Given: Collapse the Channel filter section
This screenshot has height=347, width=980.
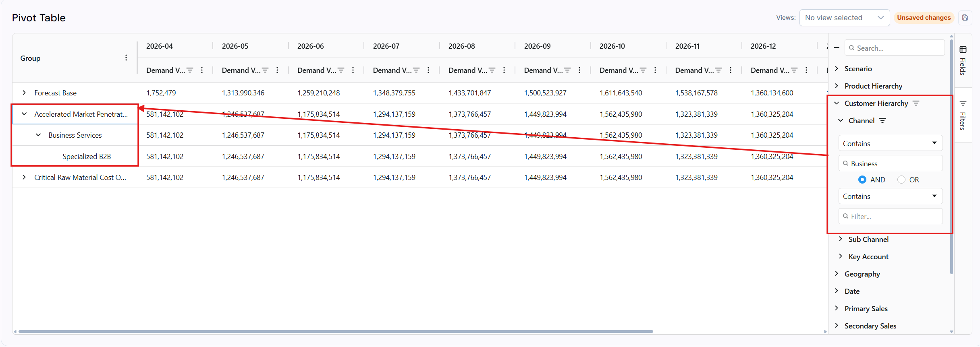Looking at the screenshot, I should pos(841,120).
